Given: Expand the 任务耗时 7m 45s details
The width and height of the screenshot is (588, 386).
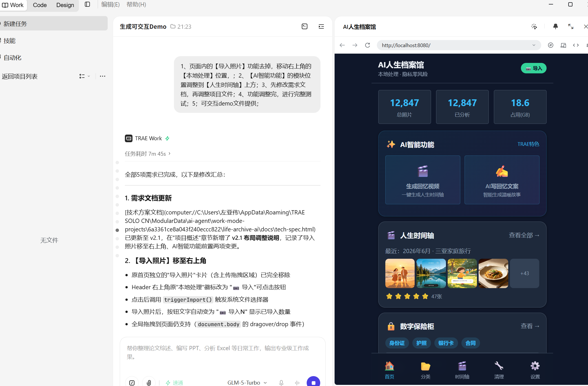Looking at the screenshot, I should (x=148, y=154).
